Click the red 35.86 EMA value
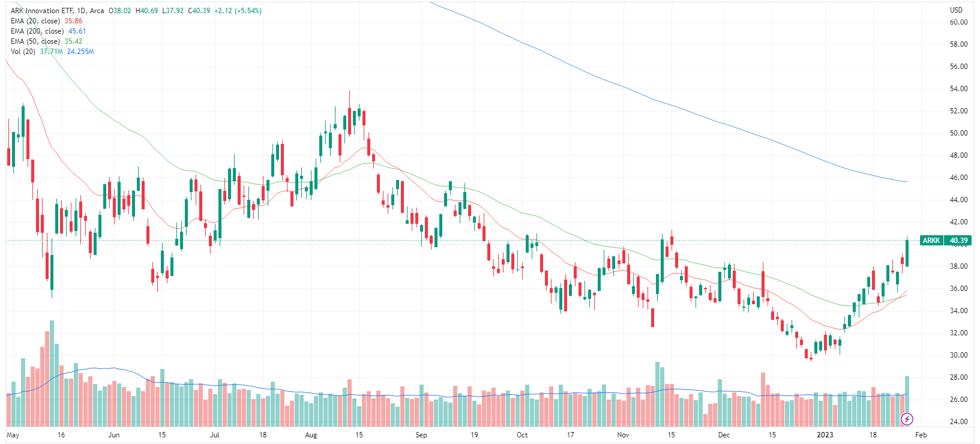The width and height of the screenshot is (980, 444). click(x=73, y=21)
